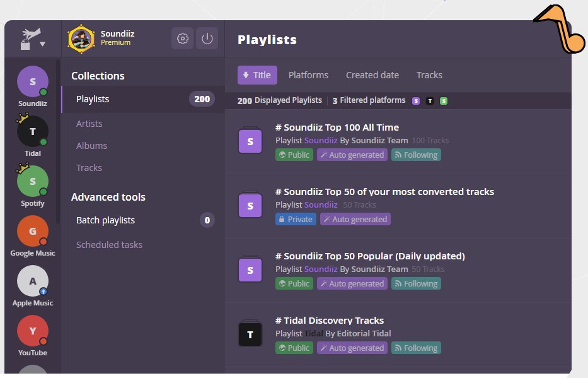Click Private tag on most converted tracks playlist
588x378 pixels.
pos(296,219)
